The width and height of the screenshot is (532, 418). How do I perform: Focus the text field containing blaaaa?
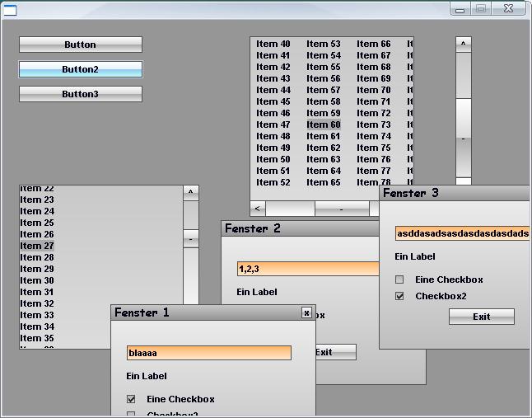pos(208,353)
